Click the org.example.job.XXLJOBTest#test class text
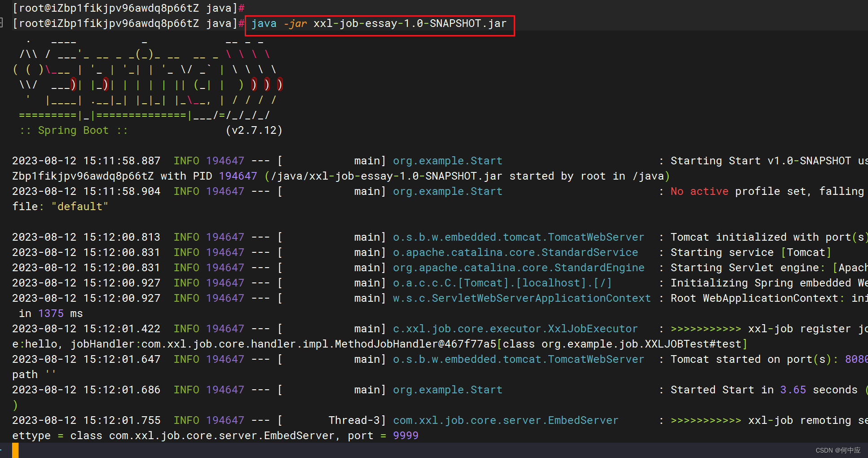The height and width of the screenshot is (458, 868). 641,344
